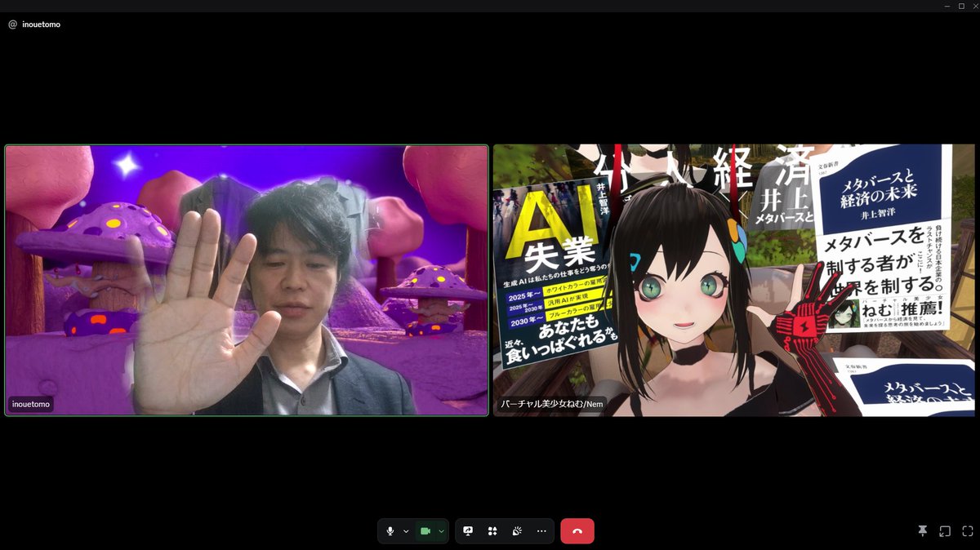Viewport: 980px width, 550px height.
Task: Click the pin icon at bottom right
Action: 923,531
